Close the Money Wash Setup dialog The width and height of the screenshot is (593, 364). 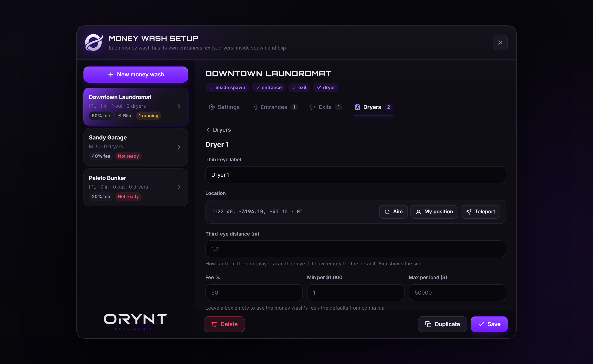coord(500,43)
